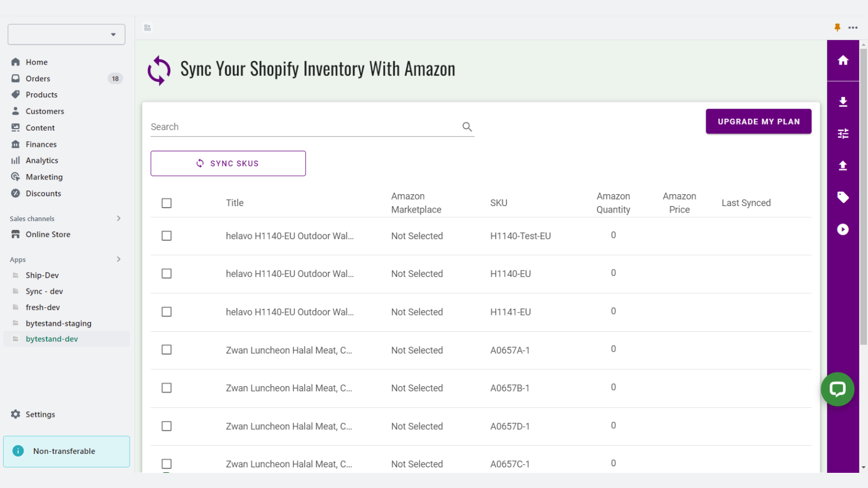
Task: Expand the Sales channels section chevron
Action: point(118,219)
